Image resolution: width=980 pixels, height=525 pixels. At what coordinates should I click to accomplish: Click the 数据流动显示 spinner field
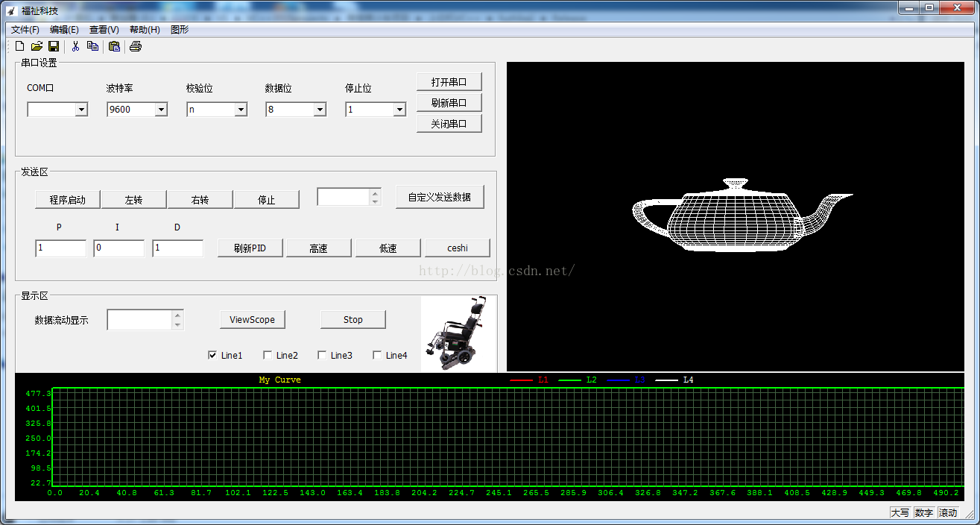pyautogui.click(x=139, y=320)
